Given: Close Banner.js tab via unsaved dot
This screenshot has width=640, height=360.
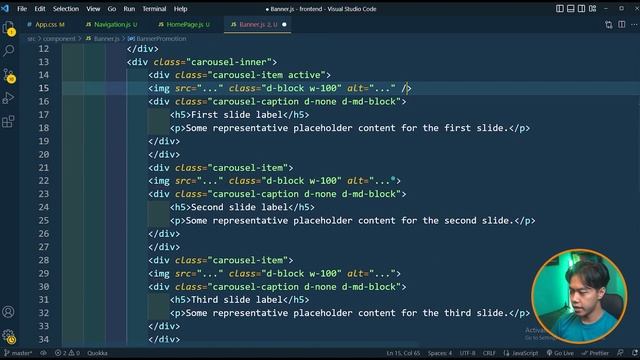Looking at the screenshot, I should [284, 24].
